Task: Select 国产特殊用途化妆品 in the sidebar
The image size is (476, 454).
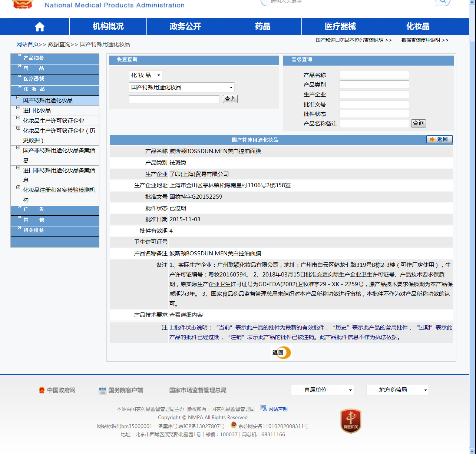Action: click(x=47, y=100)
